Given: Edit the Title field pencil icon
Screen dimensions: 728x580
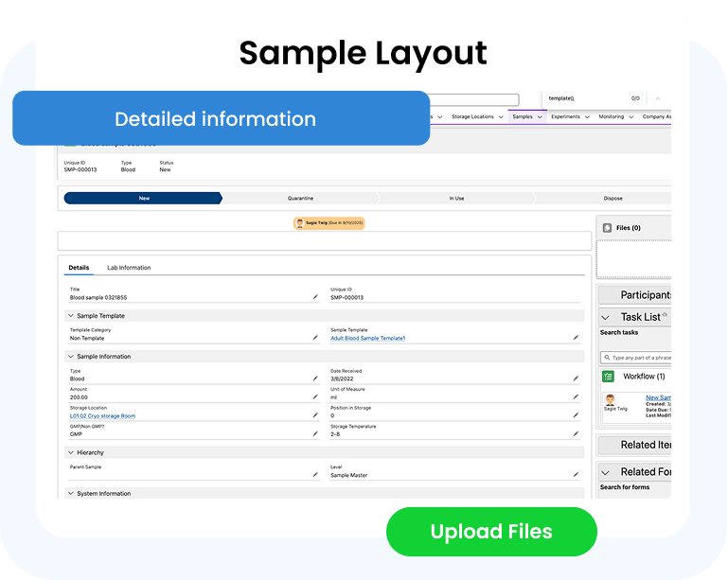Looking at the screenshot, I should 315,297.
